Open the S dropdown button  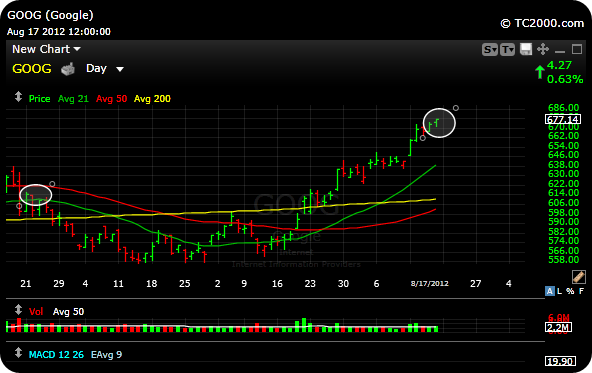click(490, 49)
